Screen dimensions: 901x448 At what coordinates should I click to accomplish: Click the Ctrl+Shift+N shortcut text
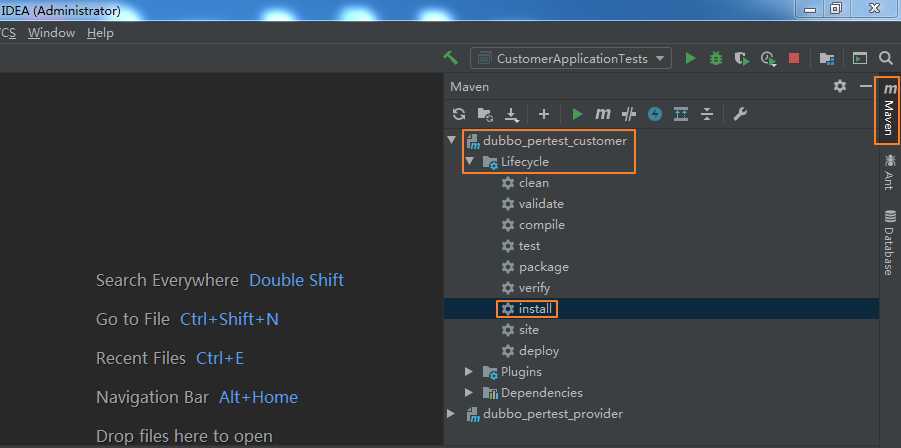[229, 319]
